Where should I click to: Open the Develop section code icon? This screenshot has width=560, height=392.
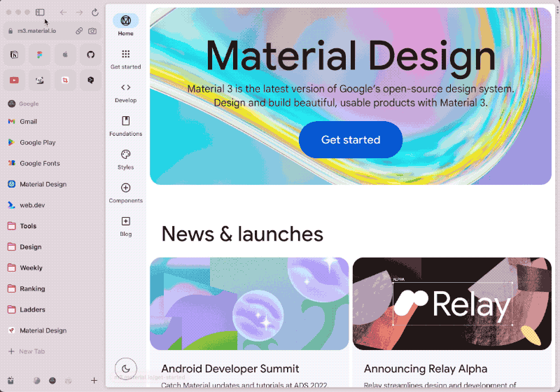click(x=126, y=87)
